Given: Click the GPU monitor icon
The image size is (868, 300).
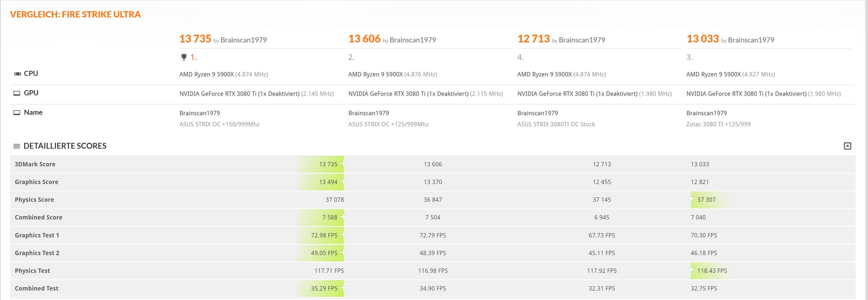Looking at the screenshot, I should coord(17,93).
